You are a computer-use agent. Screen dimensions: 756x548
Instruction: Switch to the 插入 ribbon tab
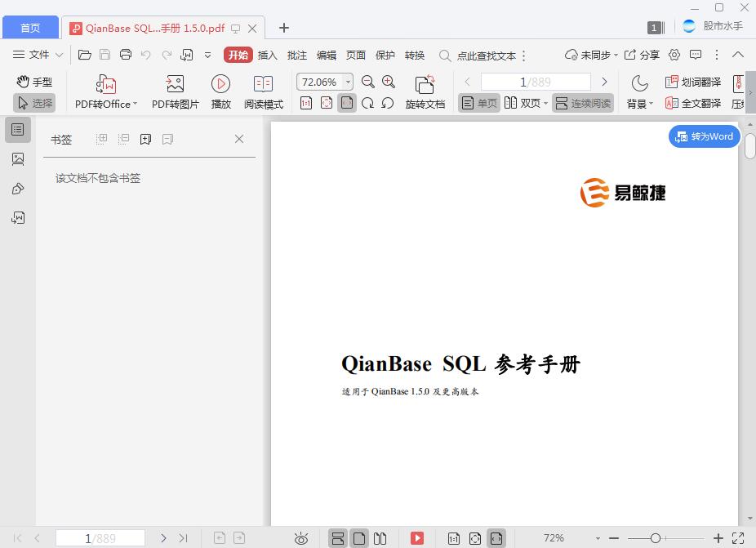[268, 55]
